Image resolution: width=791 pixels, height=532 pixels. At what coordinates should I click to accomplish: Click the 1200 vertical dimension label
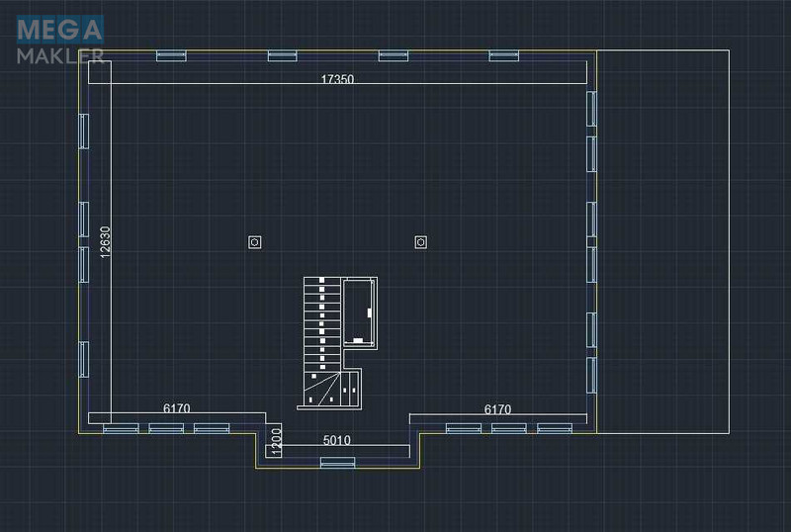click(276, 442)
